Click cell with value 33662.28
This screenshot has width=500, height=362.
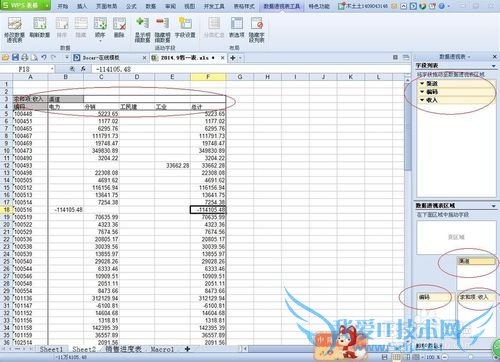[x=172, y=165]
